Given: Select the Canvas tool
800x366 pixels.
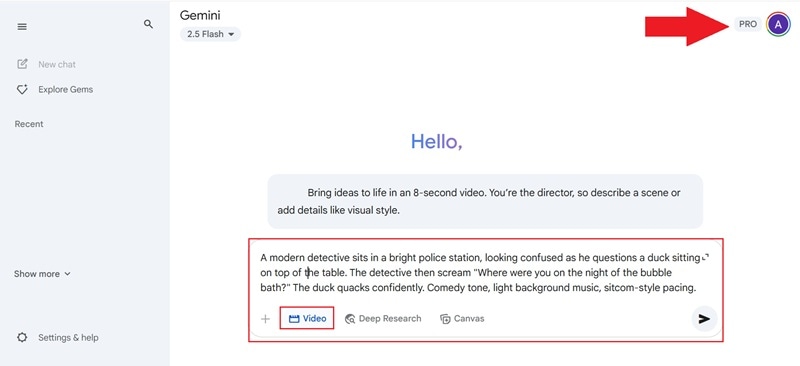Looking at the screenshot, I should pyautogui.click(x=462, y=319).
